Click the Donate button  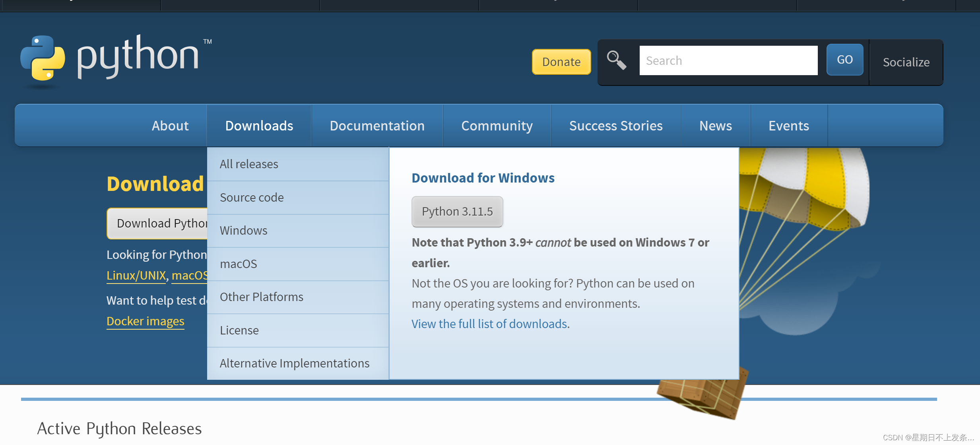561,62
